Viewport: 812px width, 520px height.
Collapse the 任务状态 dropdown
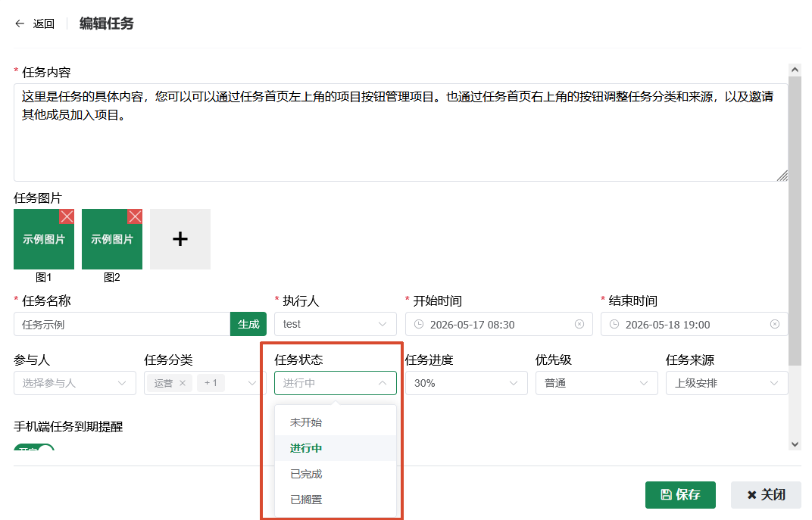click(336, 383)
